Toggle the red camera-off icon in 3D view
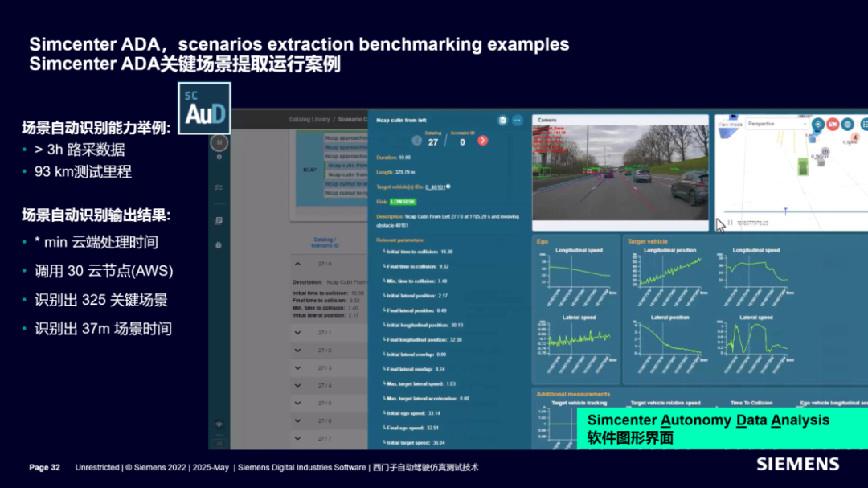This screenshot has width=868, height=488. tap(833, 125)
